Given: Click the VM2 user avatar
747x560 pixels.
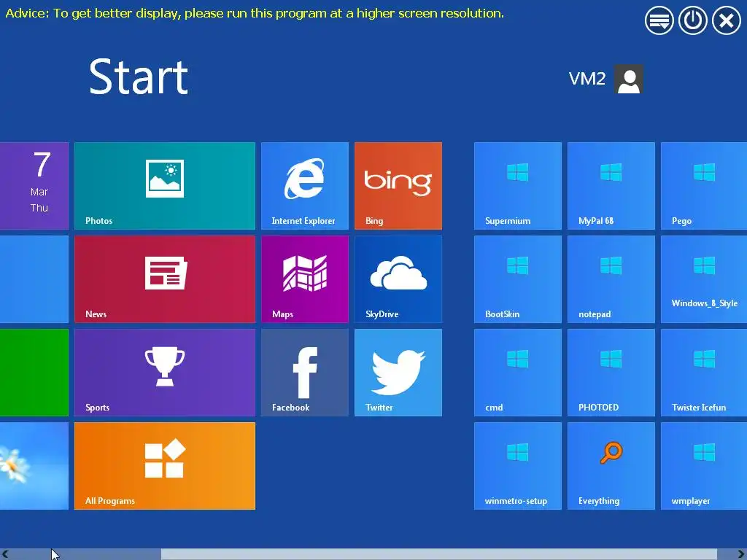Looking at the screenshot, I should pos(629,79).
